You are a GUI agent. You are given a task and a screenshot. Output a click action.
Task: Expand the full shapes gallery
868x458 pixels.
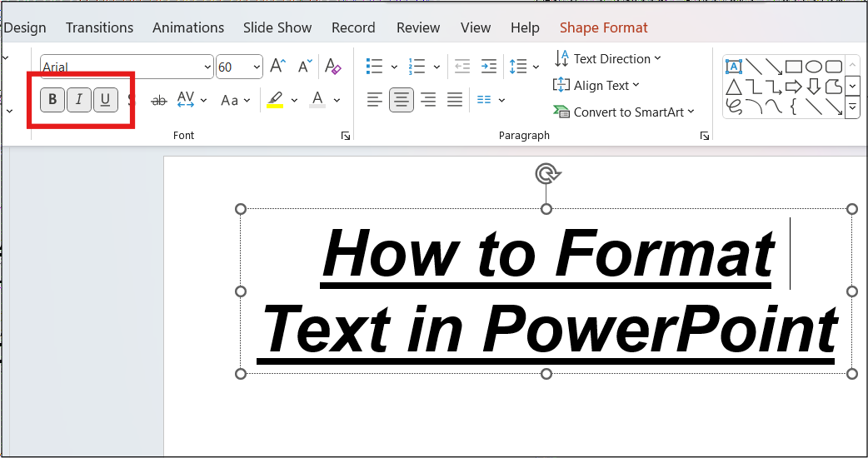point(852,107)
